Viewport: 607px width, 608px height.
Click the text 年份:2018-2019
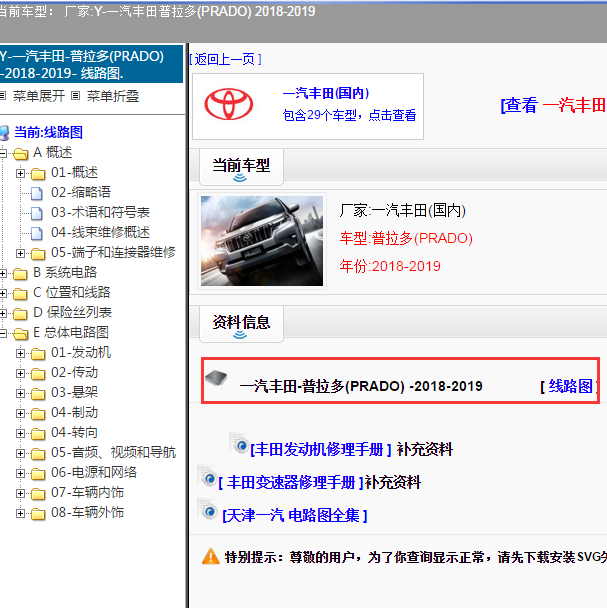click(x=390, y=266)
